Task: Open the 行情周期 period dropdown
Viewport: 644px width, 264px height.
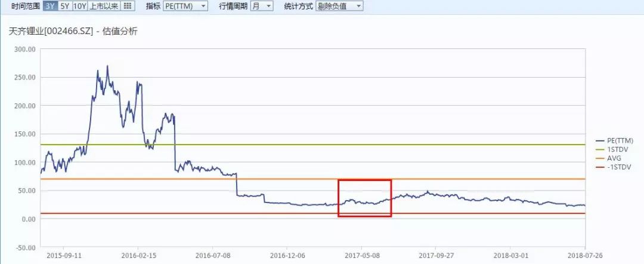Action: (262, 6)
